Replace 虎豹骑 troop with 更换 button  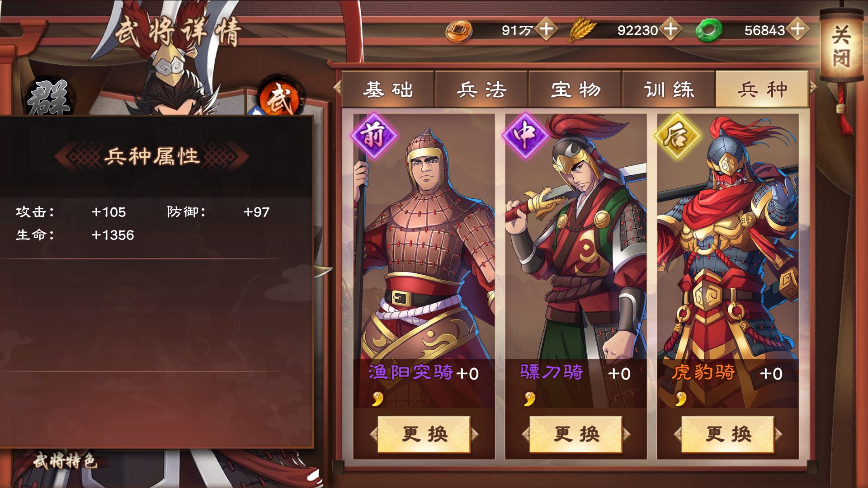click(x=728, y=434)
